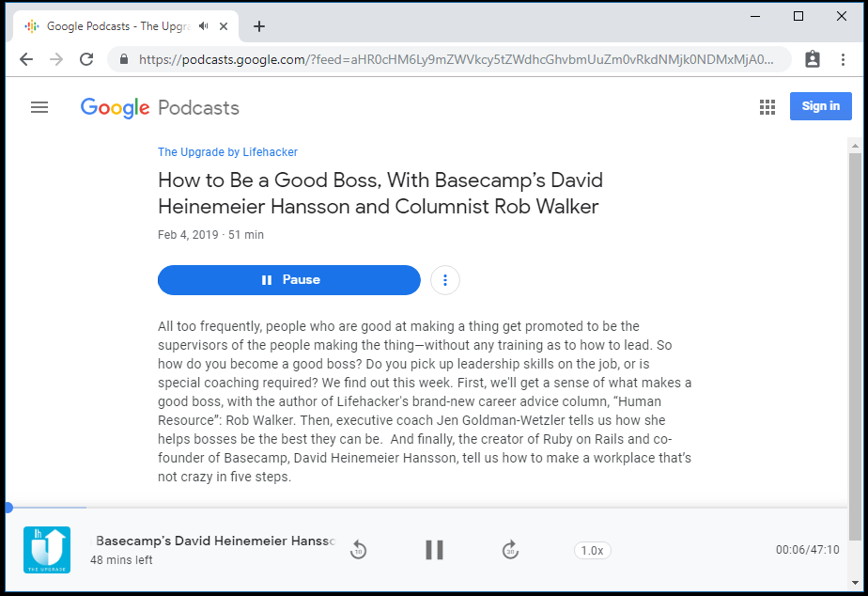Click the Google Podcasts logo
Image resolution: width=868 pixels, height=596 pixels.
pyautogui.click(x=160, y=107)
